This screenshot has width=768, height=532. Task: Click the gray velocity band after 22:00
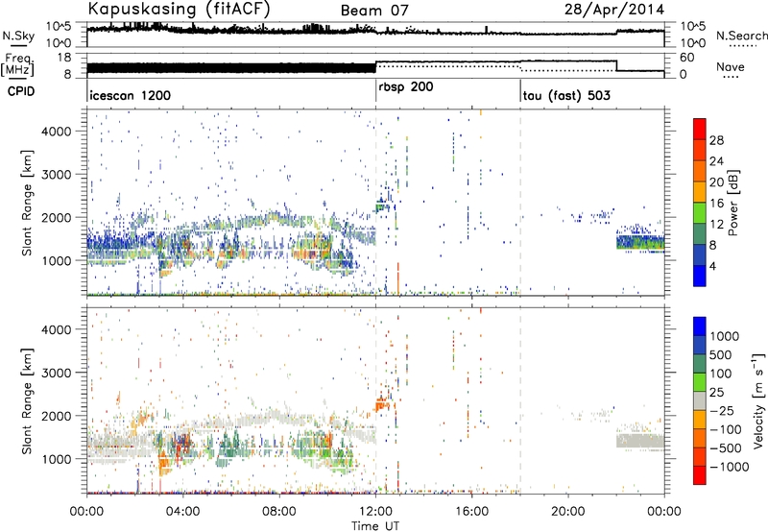coord(640,441)
